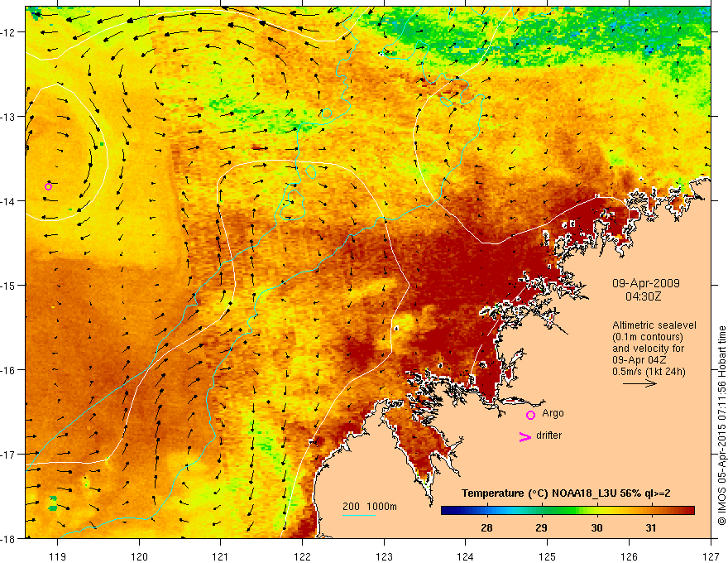Click the longitude axis label '126'
Screen dimensions: 728x563
629,556
